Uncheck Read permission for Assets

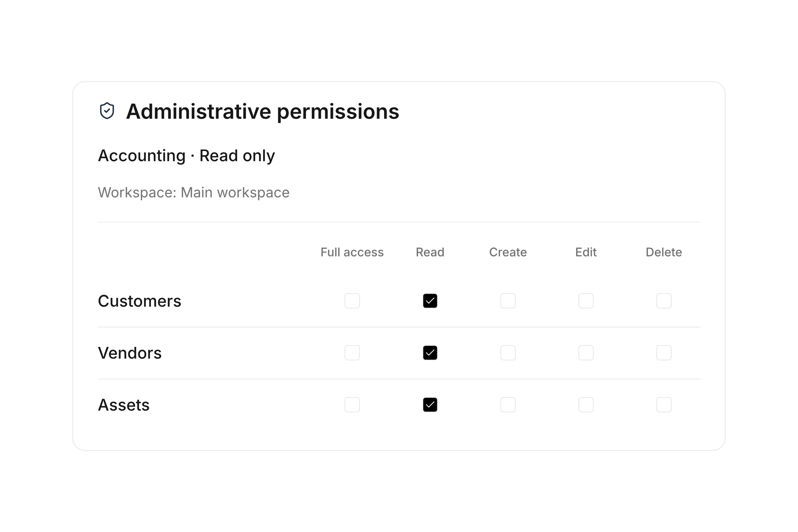point(430,405)
